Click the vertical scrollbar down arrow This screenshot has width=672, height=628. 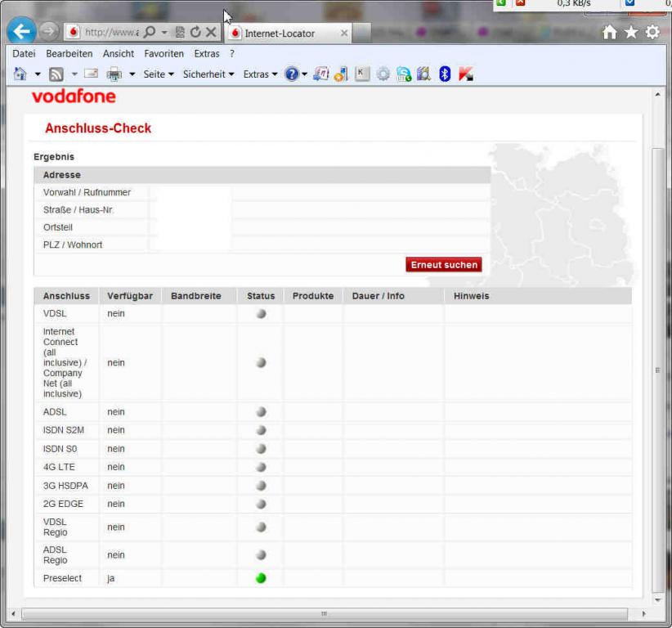point(657,600)
